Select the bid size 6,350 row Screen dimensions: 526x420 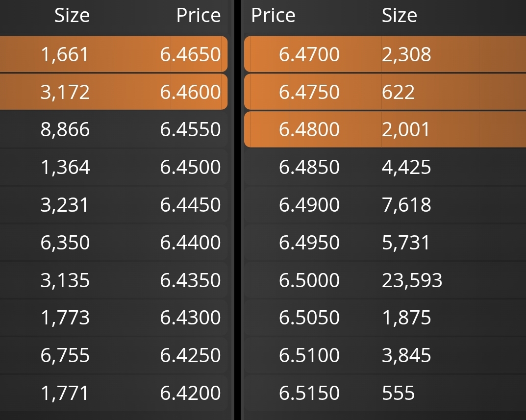click(114, 242)
